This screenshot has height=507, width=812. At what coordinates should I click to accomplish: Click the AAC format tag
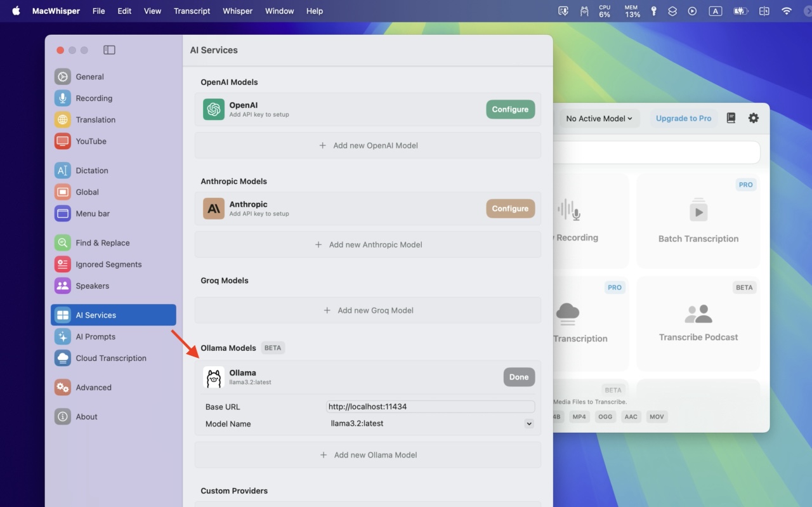[x=631, y=417]
